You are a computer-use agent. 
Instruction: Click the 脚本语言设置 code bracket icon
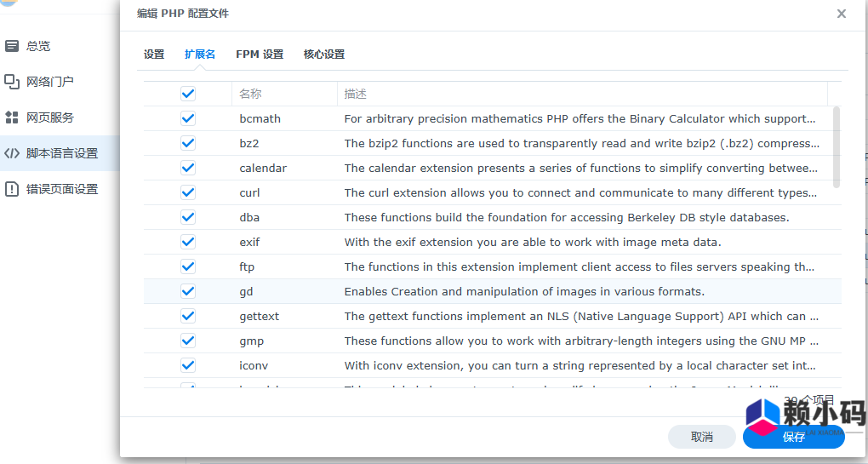coord(12,153)
